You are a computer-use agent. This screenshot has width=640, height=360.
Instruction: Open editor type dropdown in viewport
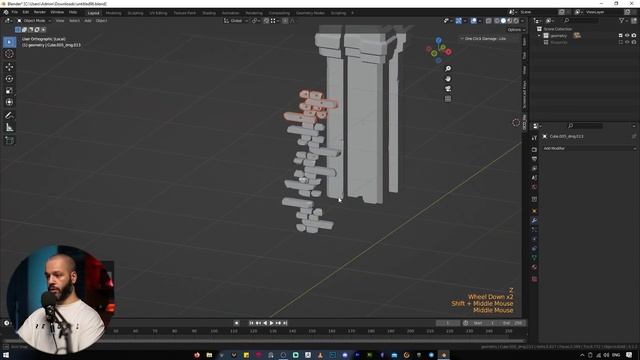pyautogui.click(x=8, y=20)
